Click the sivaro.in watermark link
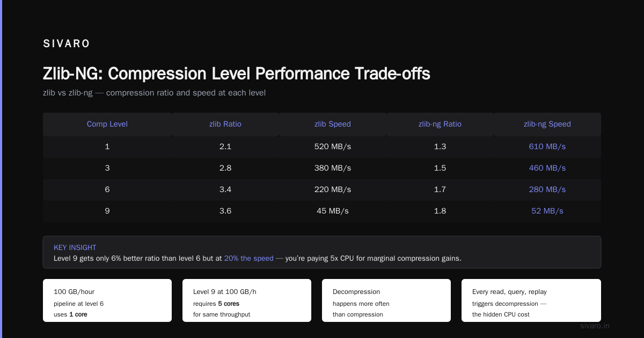Image resolution: width=644 pixels, height=338 pixels. (595, 326)
